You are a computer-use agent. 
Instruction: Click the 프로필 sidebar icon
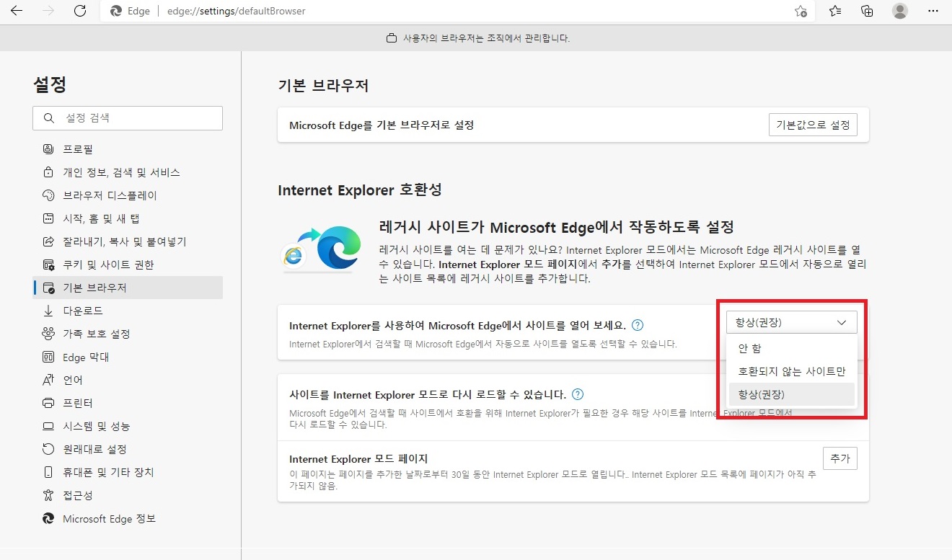pos(48,149)
